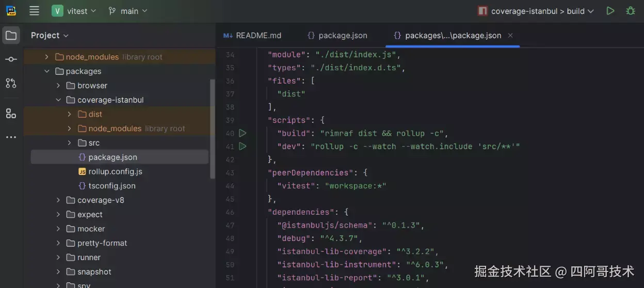The image size is (644, 288).
Task: Select tsconfig.json in the tree
Action: point(120,186)
